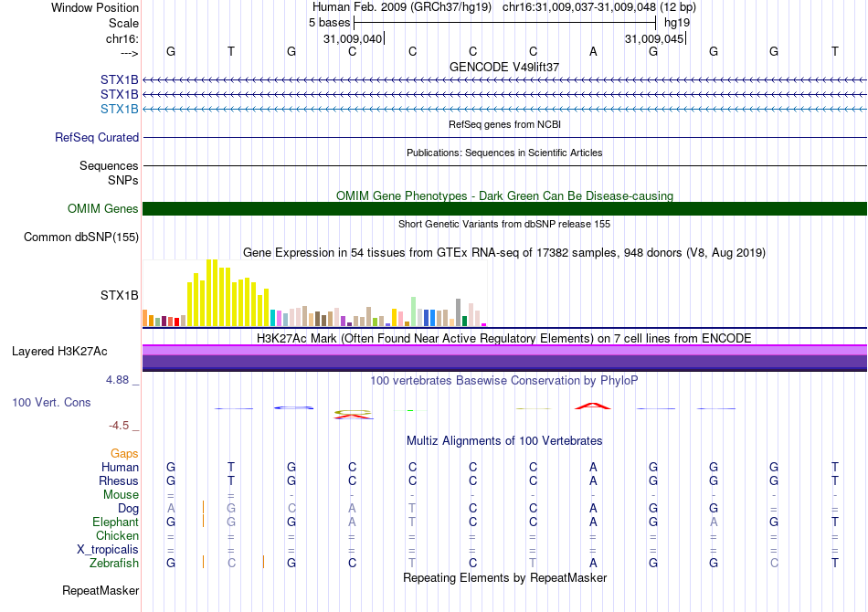This screenshot has height=612, width=868.
Task: Click the Elephant species row label
Action: tap(115, 522)
